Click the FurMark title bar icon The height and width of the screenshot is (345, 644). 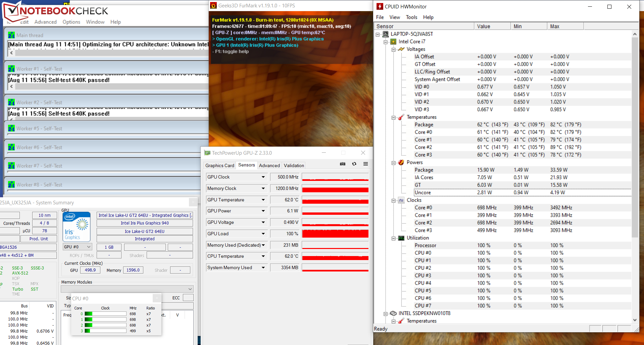coord(213,5)
